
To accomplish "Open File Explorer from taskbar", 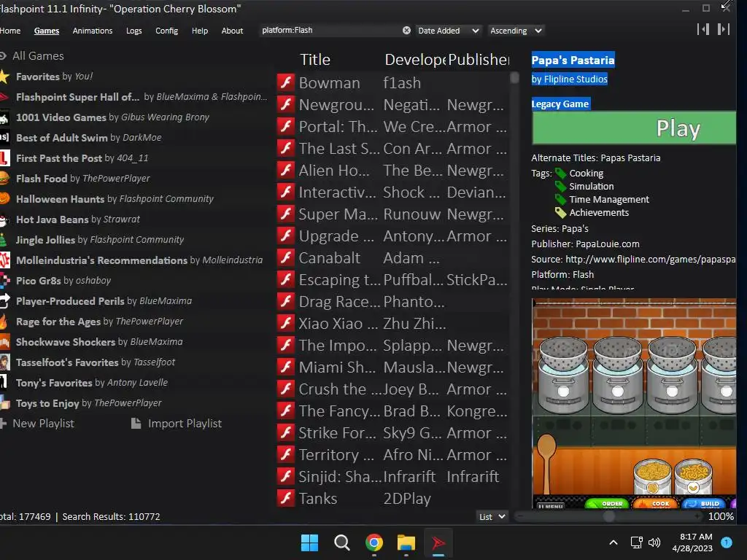I will pyautogui.click(x=406, y=542).
